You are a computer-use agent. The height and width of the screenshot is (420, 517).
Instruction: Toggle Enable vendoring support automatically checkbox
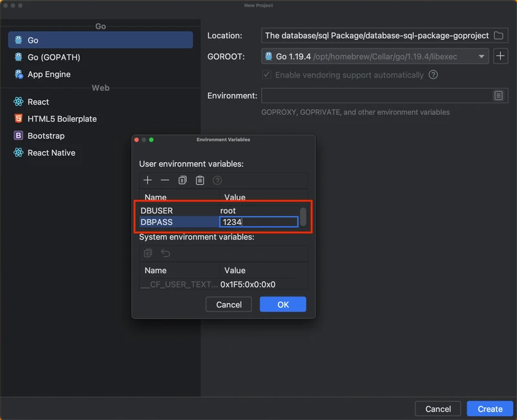266,75
